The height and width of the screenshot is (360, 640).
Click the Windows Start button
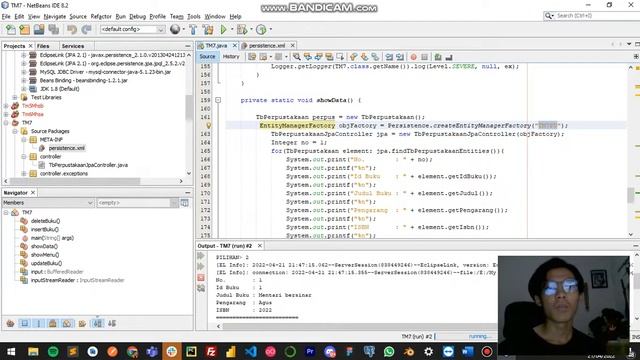11,351
